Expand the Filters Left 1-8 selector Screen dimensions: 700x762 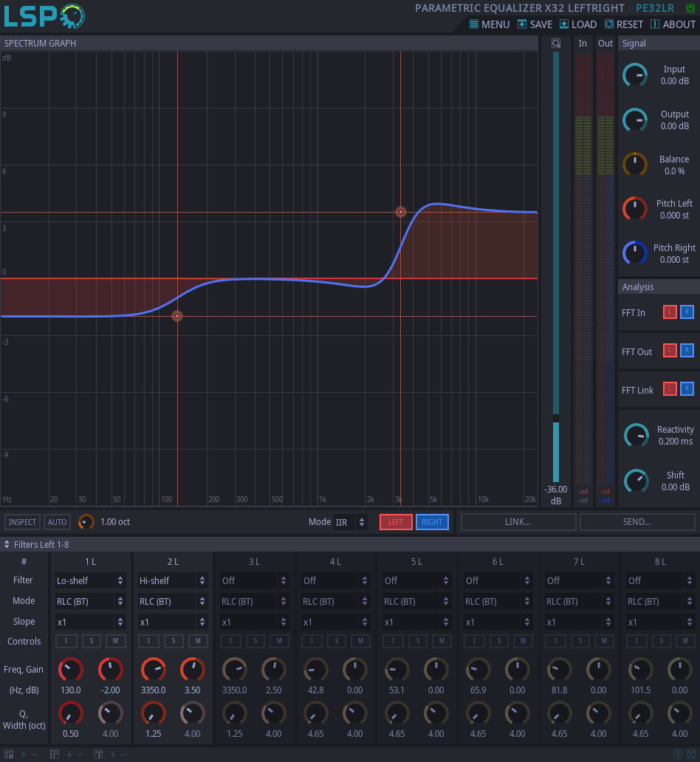36,545
